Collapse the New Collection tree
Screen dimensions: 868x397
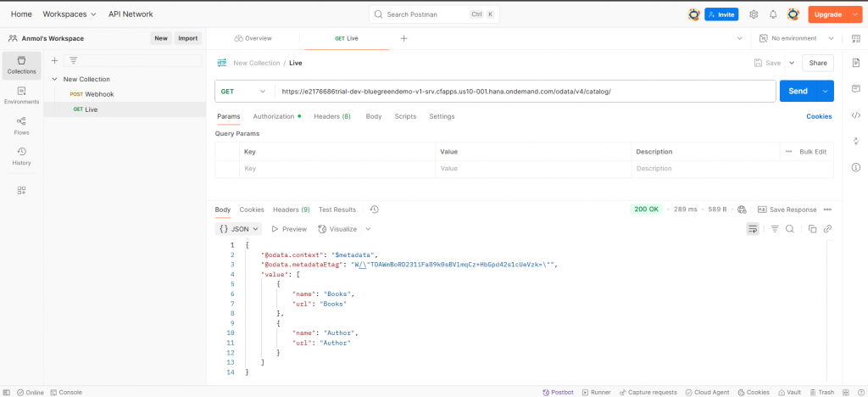point(55,79)
